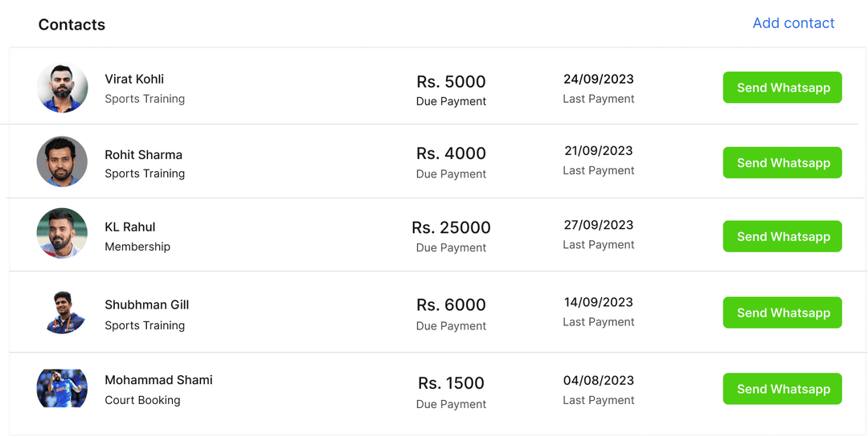
Task: Open Virat Kohli's profile picture
Action: click(x=62, y=88)
